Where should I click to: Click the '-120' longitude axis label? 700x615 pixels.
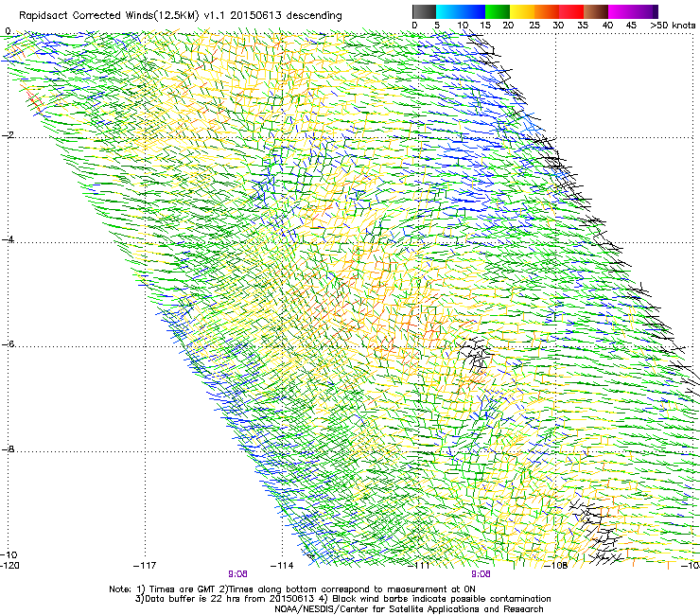(x=9, y=566)
